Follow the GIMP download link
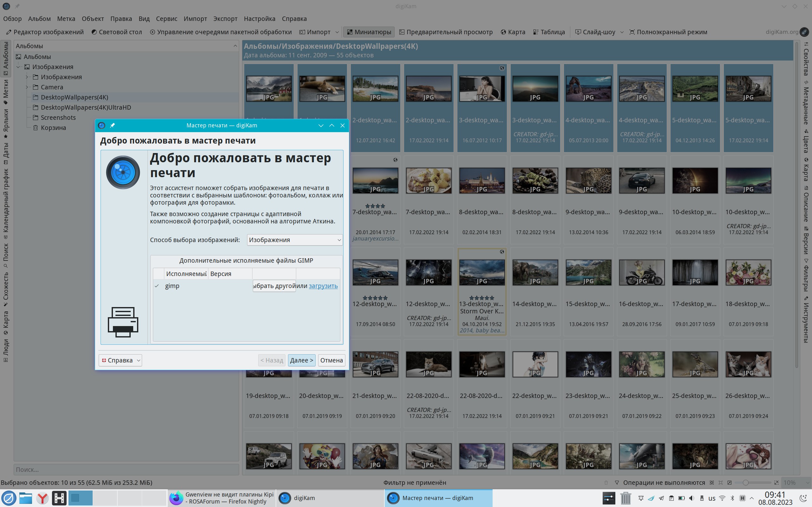Image resolution: width=812 pixels, height=507 pixels. tap(323, 286)
